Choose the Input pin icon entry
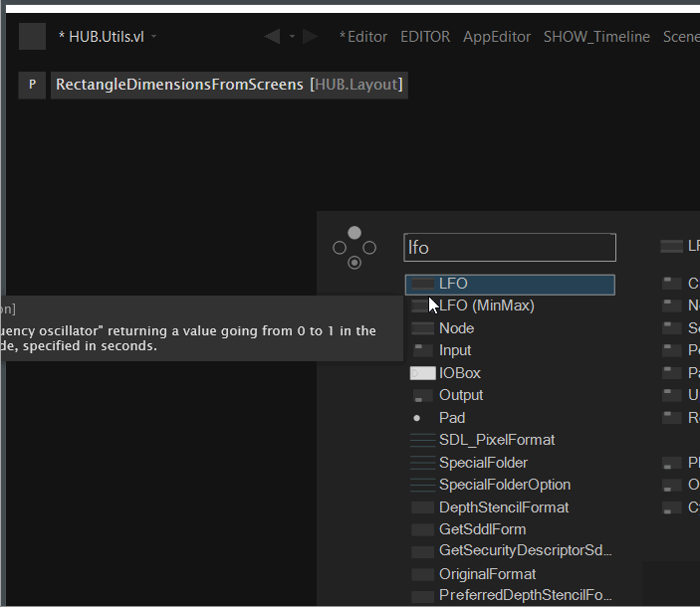This screenshot has width=700, height=607. pyautogui.click(x=423, y=350)
